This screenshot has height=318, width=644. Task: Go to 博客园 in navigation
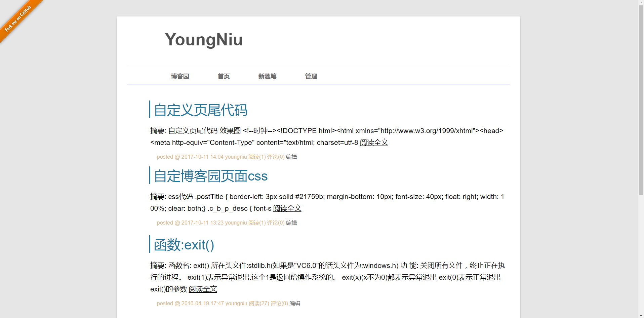[x=180, y=76]
